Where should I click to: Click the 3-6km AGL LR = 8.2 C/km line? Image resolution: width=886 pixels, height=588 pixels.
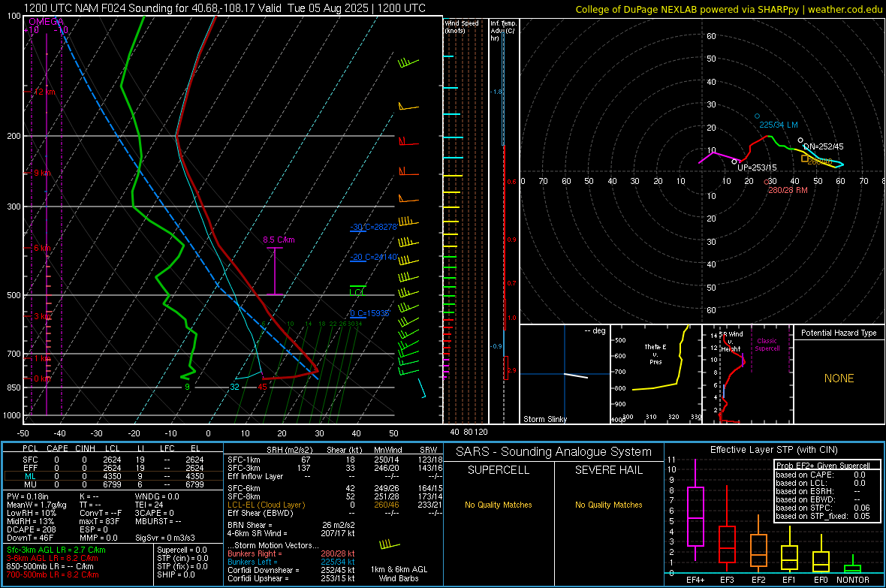[x=53, y=558]
